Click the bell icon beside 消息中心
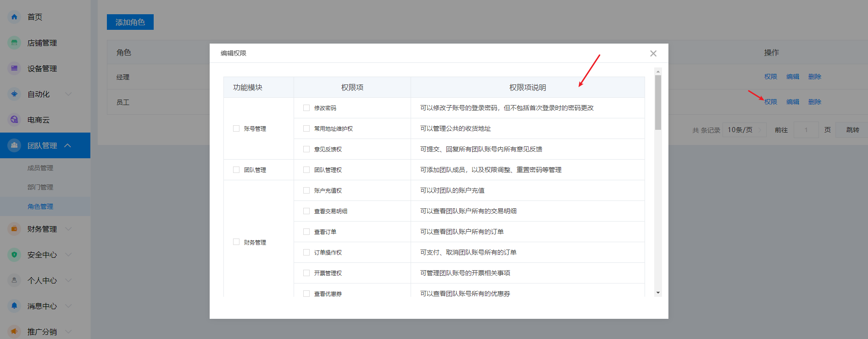The image size is (868, 339). [14, 306]
